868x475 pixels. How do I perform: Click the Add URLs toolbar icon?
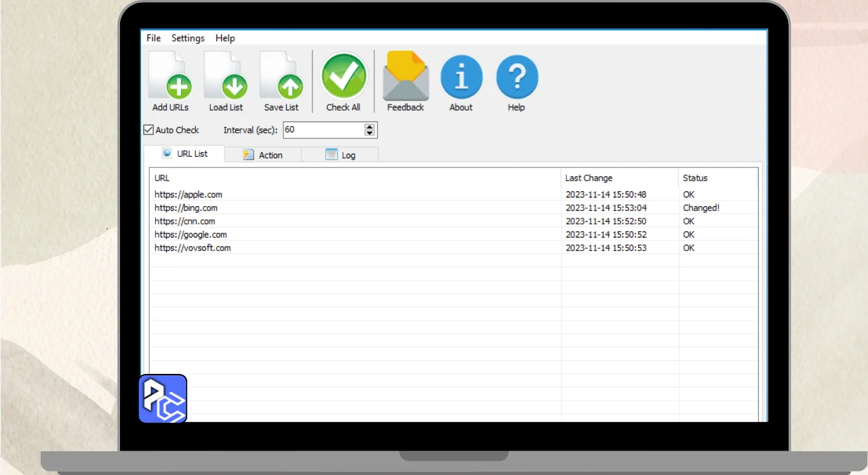point(170,82)
